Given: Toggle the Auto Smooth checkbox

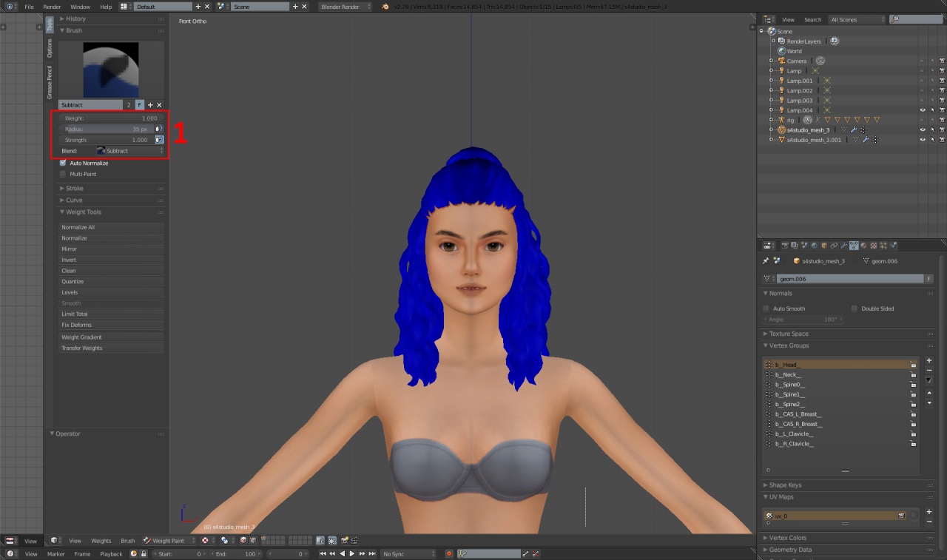Looking at the screenshot, I should point(766,308).
